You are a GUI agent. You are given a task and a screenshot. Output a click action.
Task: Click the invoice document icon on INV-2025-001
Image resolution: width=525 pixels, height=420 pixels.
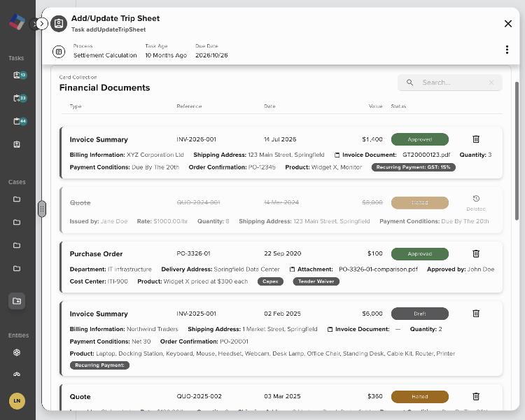tap(330, 330)
